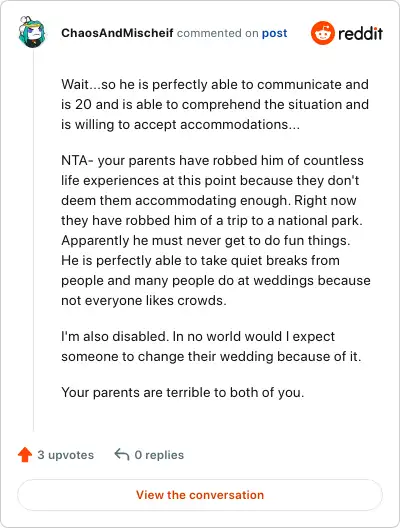Click the orange Reddit Snoo logo icon
This screenshot has height=528, width=400.
tap(323, 33)
